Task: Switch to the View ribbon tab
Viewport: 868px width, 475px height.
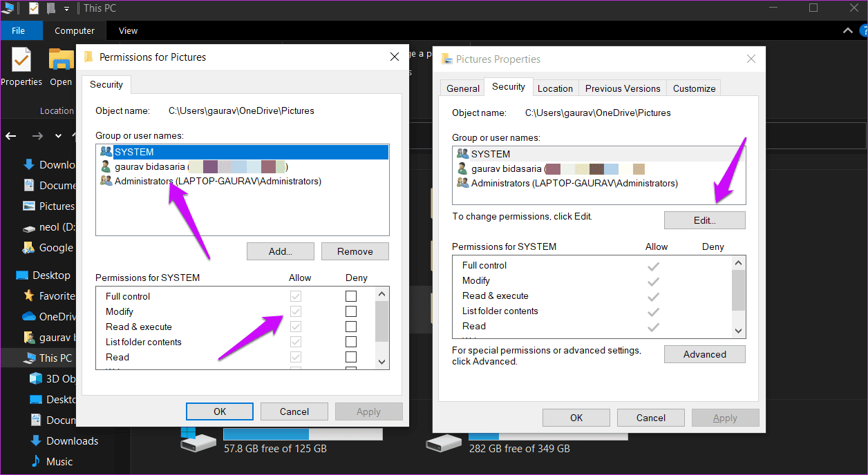Action: 128,30
